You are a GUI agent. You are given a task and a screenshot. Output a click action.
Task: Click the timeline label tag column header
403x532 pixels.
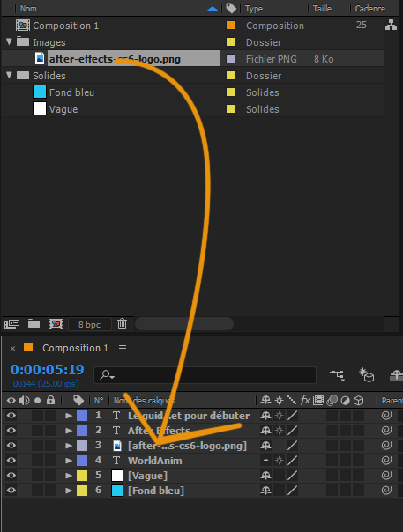78,401
